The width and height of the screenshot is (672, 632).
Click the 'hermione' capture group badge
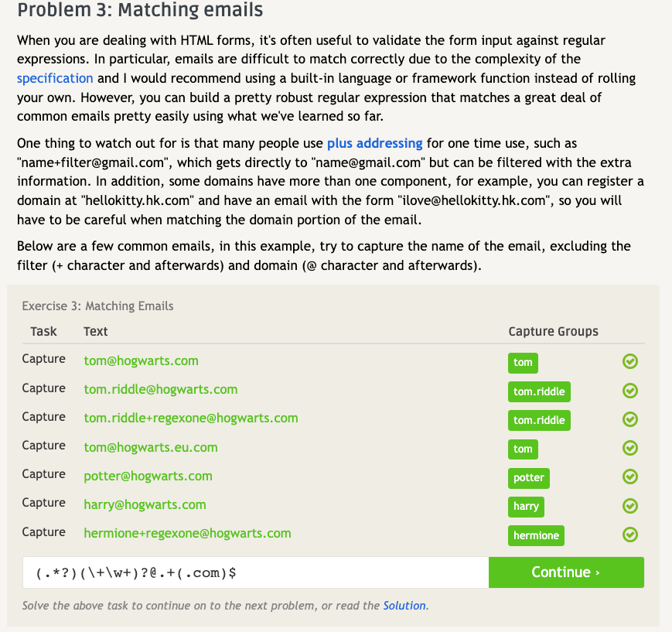click(536, 535)
